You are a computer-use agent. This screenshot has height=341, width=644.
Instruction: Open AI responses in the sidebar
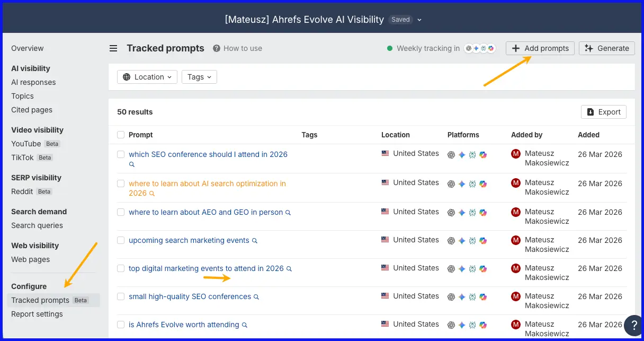33,82
